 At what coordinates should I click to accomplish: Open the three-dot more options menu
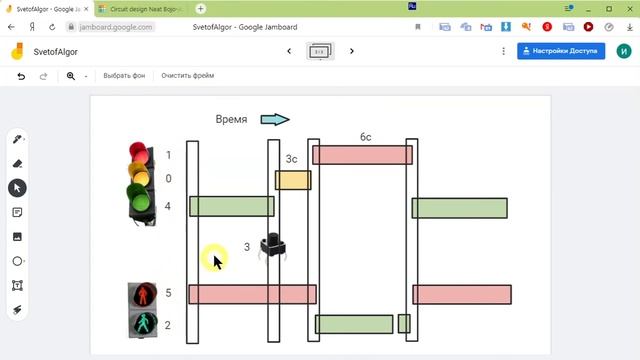click(x=503, y=51)
